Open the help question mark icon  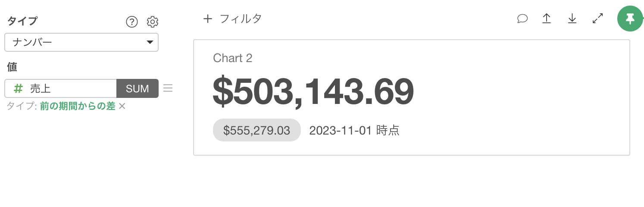tap(132, 22)
